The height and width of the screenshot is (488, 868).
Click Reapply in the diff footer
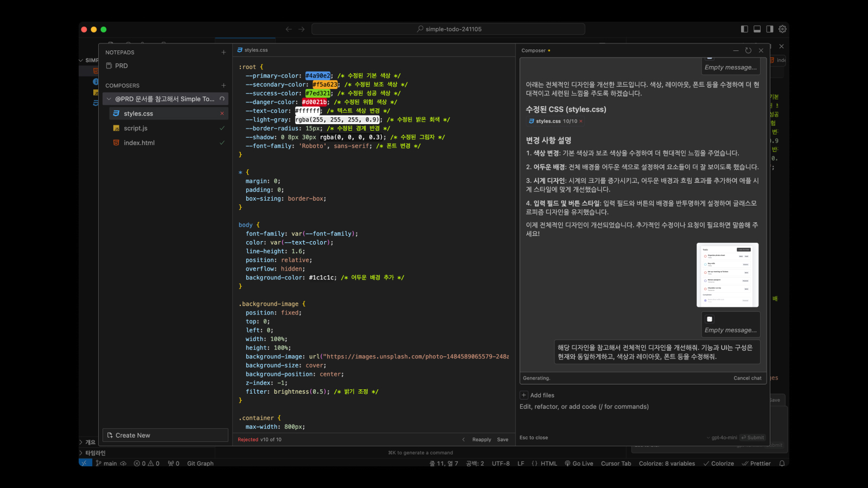pyautogui.click(x=482, y=440)
